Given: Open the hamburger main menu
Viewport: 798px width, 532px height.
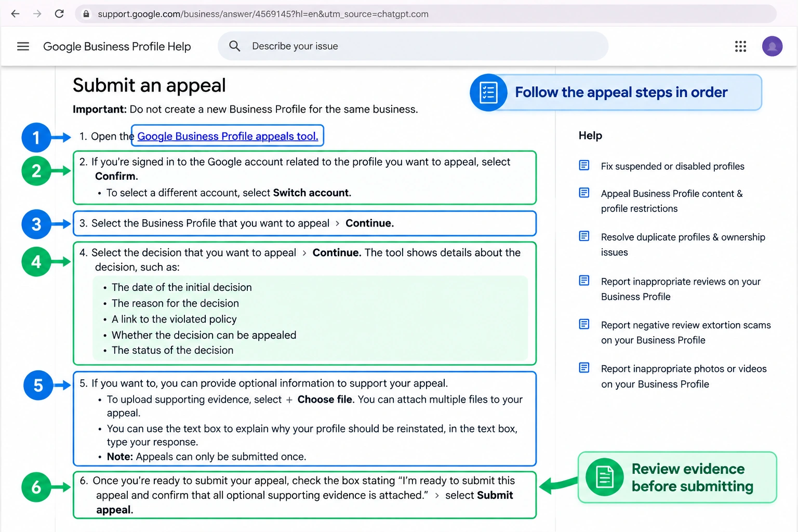Looking at the screenshot, I should (x=23, y=46).
